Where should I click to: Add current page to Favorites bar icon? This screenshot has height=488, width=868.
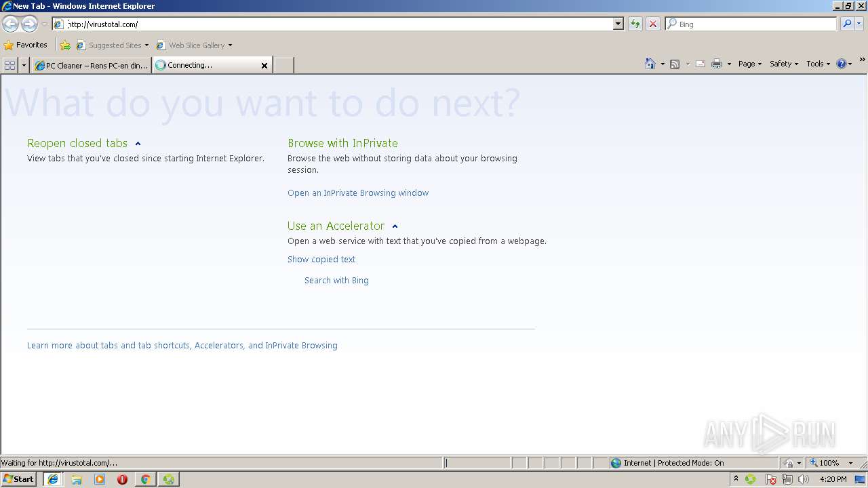click(x=65, y=45)
